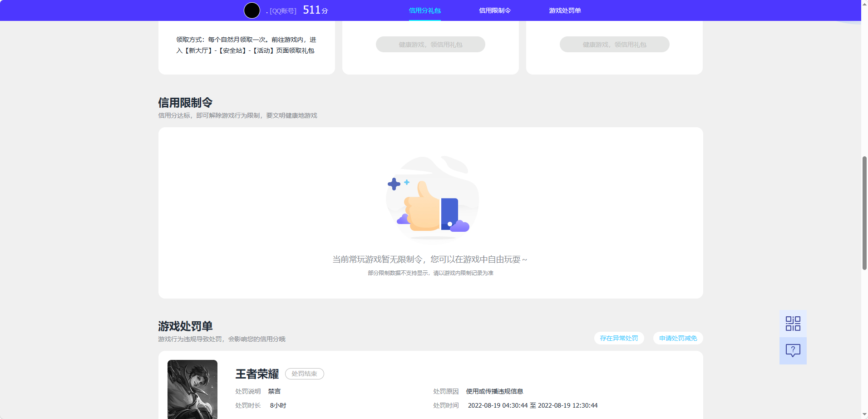Click the 禁言 penalty description value
The height and width of the screenshot is (419, 868).
(274, 391)
